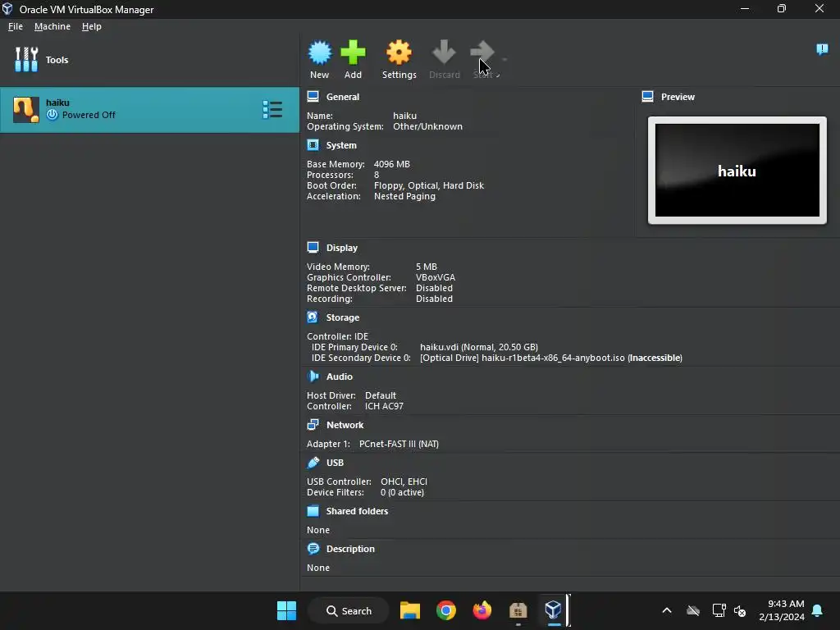Image resolution: width=840 pixels, height=630 pixels.
Task: Click the Other/Unknown operating system value
Action: [x=427, y=126]
